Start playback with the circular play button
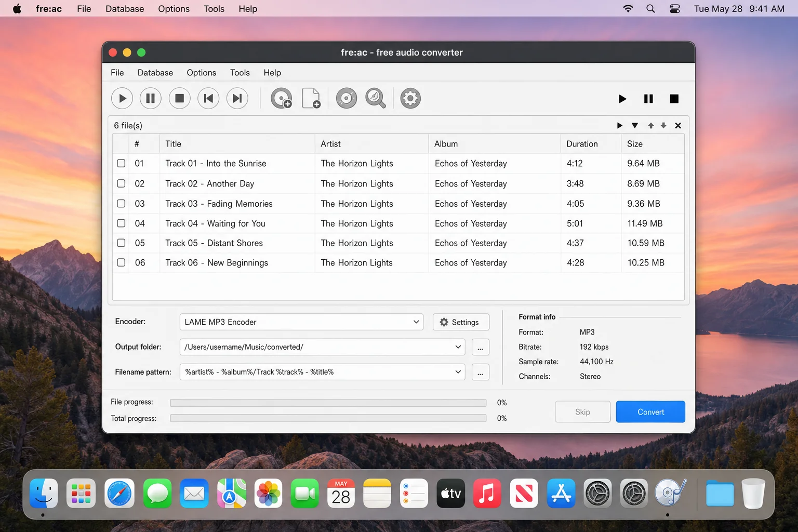Image resolution: width=798 pixels, height=532 pixels. (122, 98)
